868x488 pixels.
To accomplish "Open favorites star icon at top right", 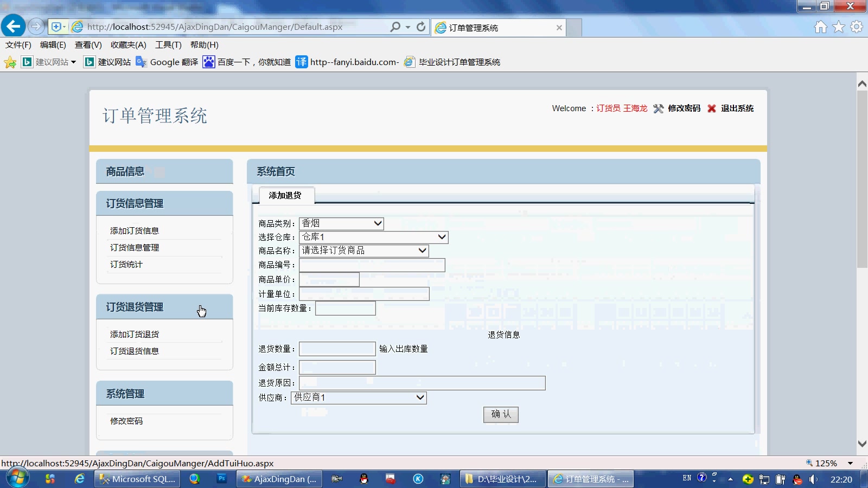I will coord(839,27).
